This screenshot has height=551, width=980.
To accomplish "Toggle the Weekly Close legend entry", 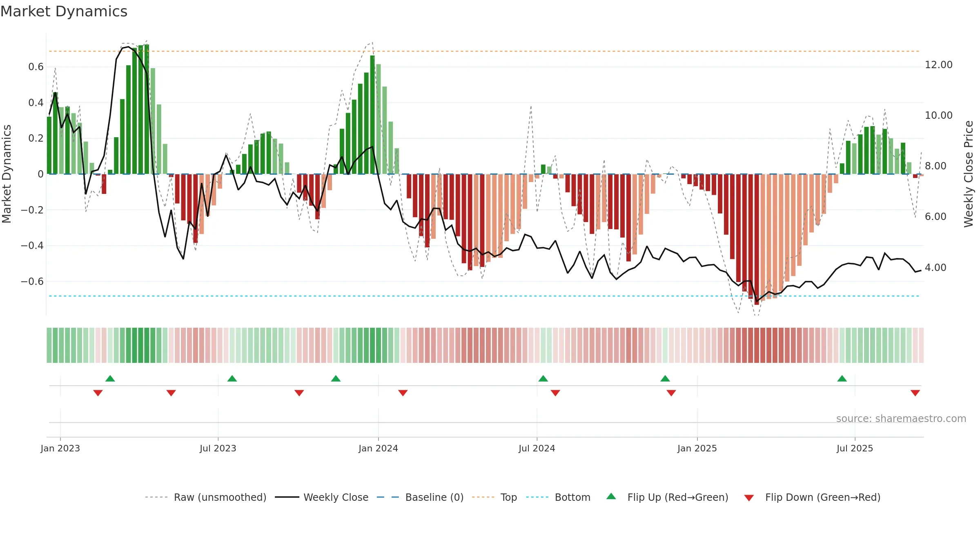I will tap(321, 497).
